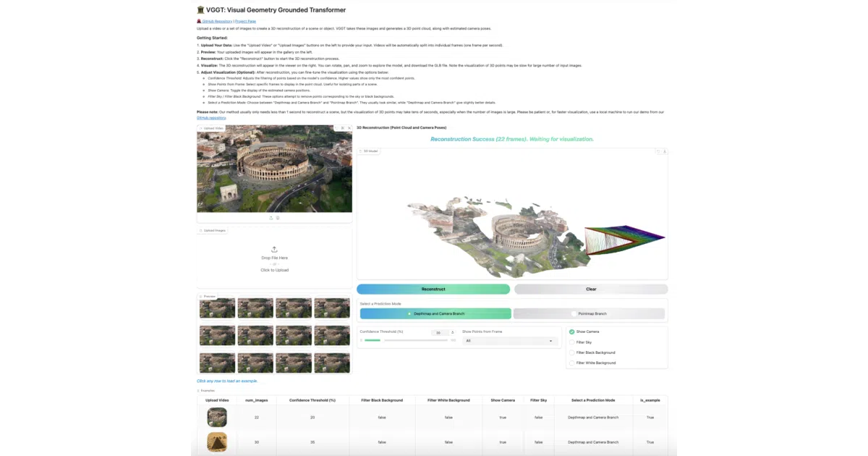Image resolution: width=868 pixels, height=456 pixels.
Task: Click the Drop File Here upload area
Action: coord(274,258)
